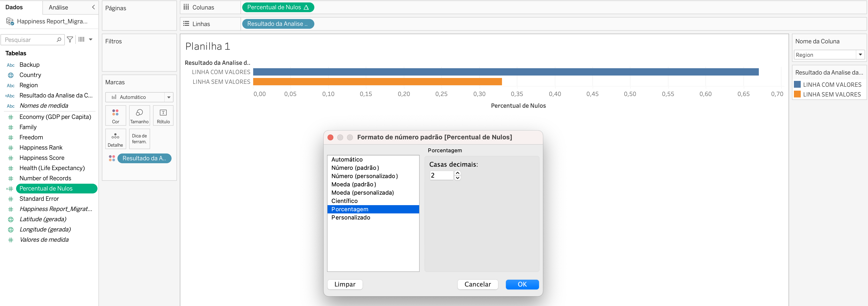Select the Dados tab
The height and width of the screenshot is (306, 868).
click(14, 7)
